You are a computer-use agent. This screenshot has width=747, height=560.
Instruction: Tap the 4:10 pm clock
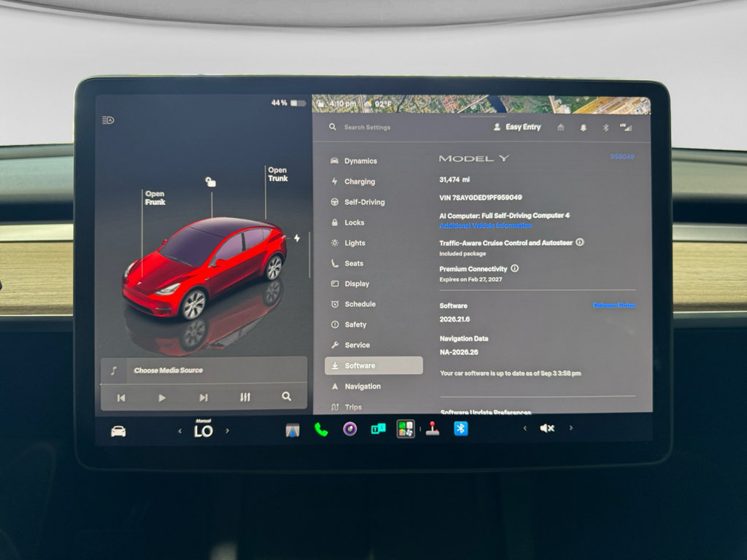[x=343, y=104]
